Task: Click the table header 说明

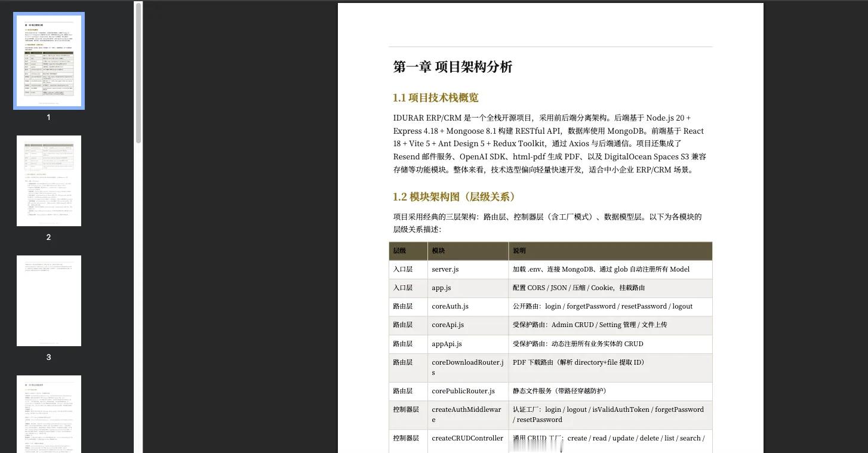Action: point(610,251)
